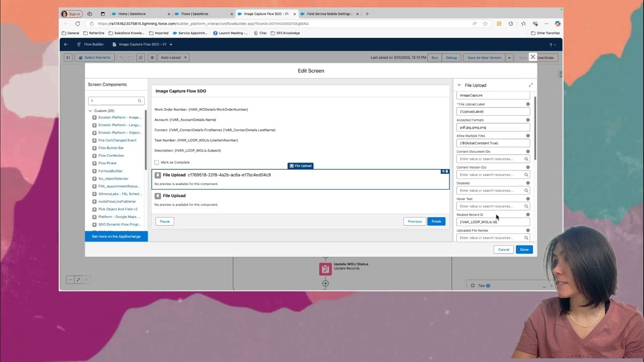Viewport: 644px width, 362px height.
Task: Click the info icon next to Allow Multiple Files
Action: click(528, 136)
